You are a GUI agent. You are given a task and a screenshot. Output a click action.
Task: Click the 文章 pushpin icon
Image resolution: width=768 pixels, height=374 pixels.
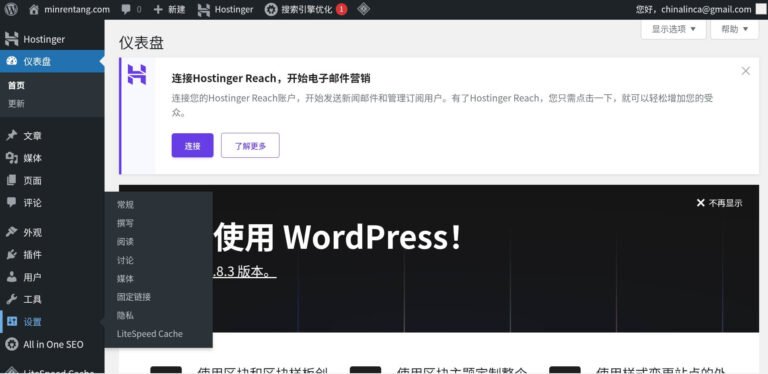[12, 136]
